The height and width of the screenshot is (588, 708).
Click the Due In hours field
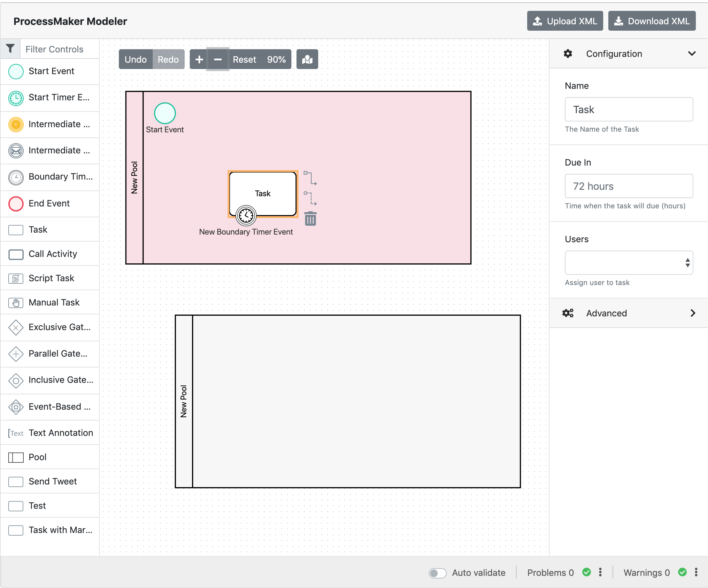(x=628, y=186)
